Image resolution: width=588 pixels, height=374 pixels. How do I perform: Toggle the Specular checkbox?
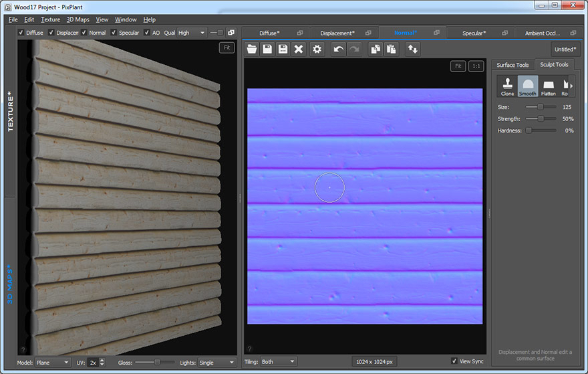pos(114,32)
